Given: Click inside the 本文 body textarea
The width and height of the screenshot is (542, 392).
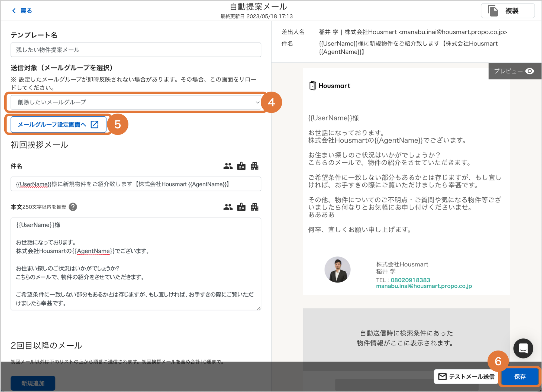Looking at the screenshot, I should click(136, 264).
